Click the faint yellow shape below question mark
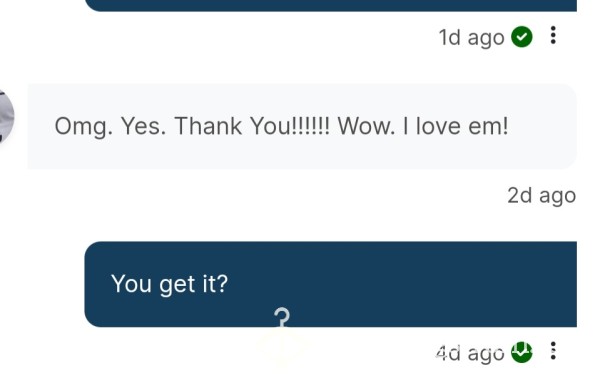Image resolution: width=600 pixels, height=388 pixels. pos(282,346)
